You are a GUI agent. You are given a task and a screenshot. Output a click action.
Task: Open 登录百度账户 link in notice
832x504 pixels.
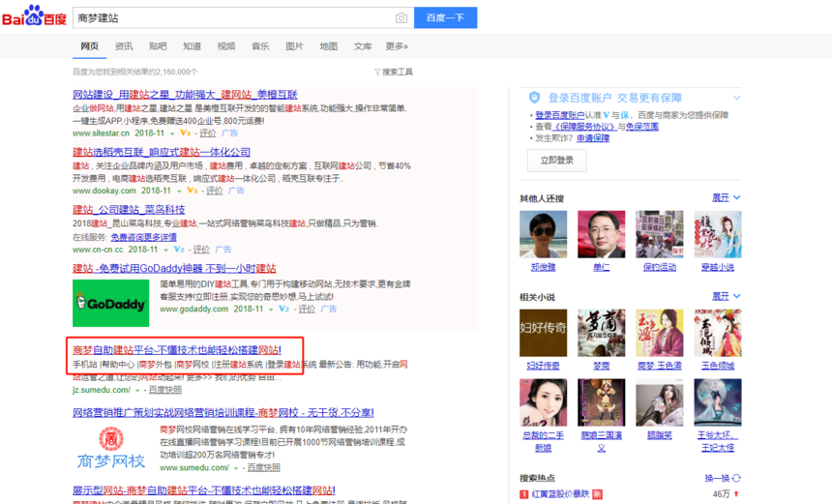coord(560,115)
